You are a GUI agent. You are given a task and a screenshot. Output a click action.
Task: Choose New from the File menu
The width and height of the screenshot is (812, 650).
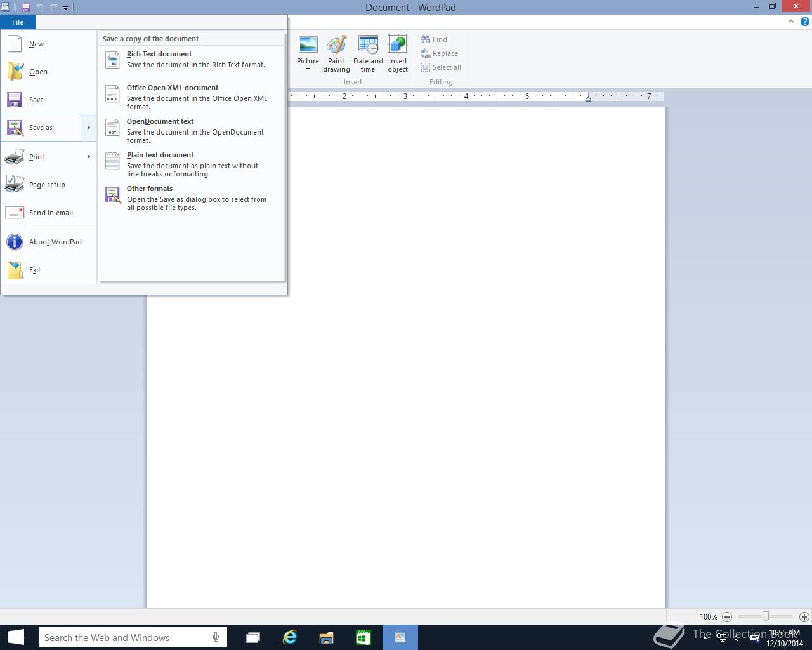tap(48, 44)
